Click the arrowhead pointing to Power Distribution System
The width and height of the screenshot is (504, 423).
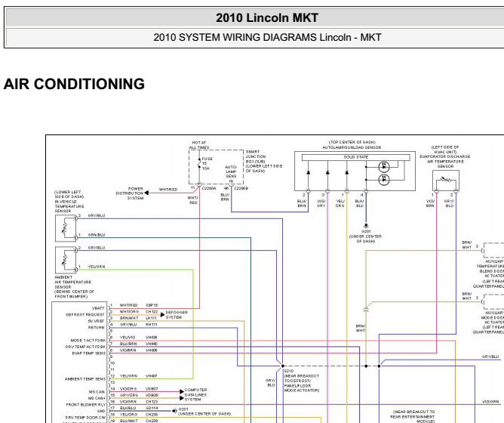(x=146, y=193)
